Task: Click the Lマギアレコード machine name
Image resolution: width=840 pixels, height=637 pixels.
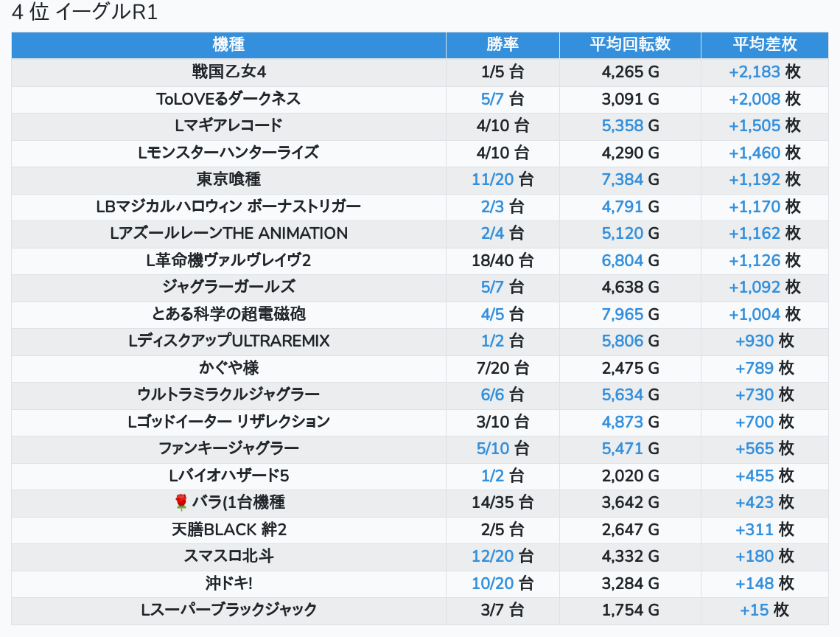Action: pos(228,125)
